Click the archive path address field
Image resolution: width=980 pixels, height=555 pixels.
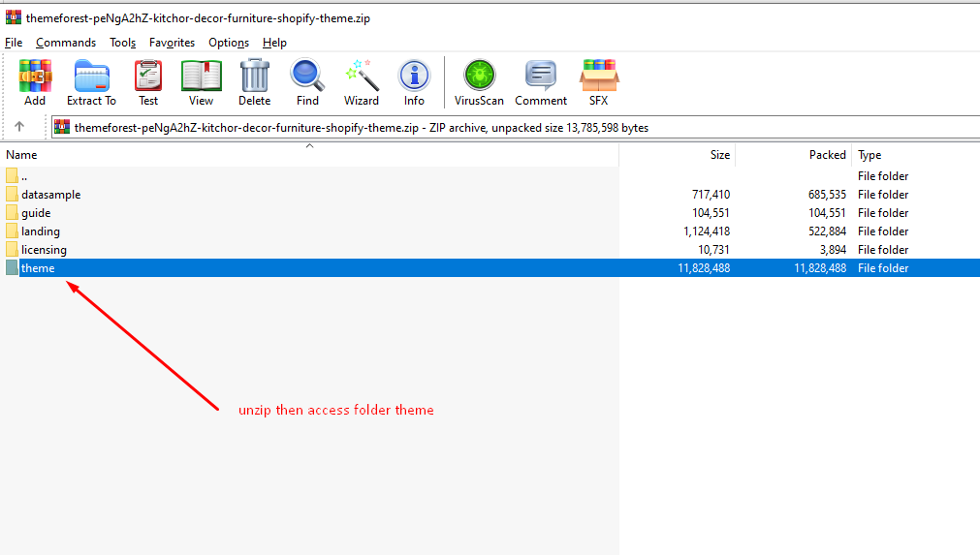click(516, 127)
